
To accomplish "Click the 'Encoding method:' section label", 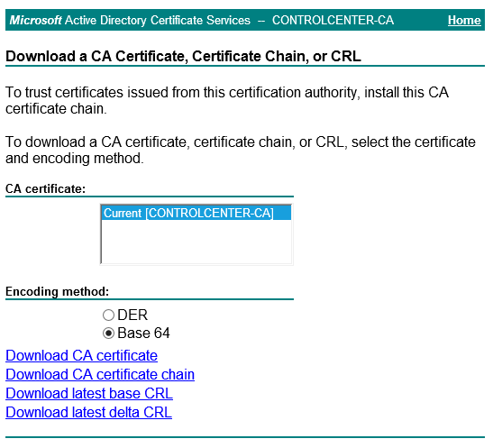I will point(57,291).
